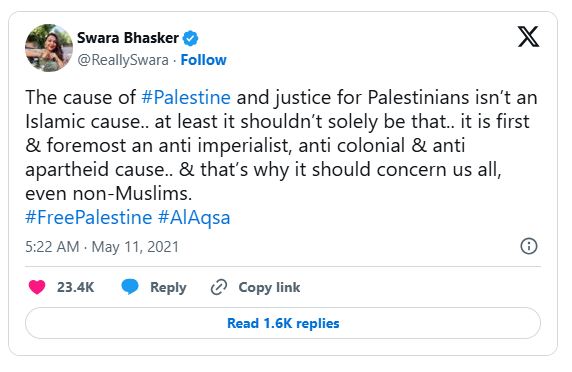
Task: Click the Swara Bhasker display name
Action: [x=128, y=38]
